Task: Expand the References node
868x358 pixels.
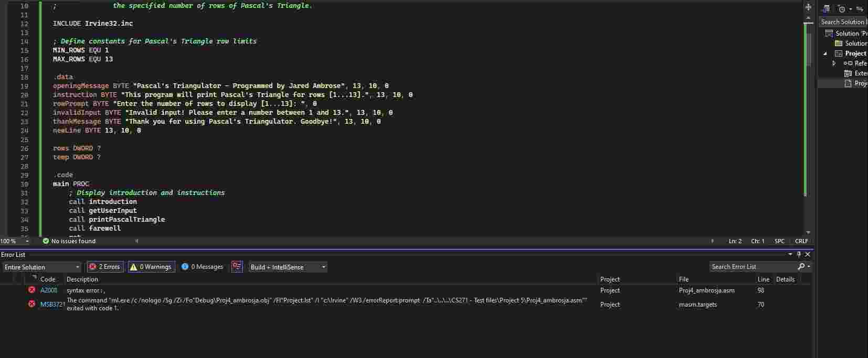Action: pyautogui.click(x=834, y=63)
